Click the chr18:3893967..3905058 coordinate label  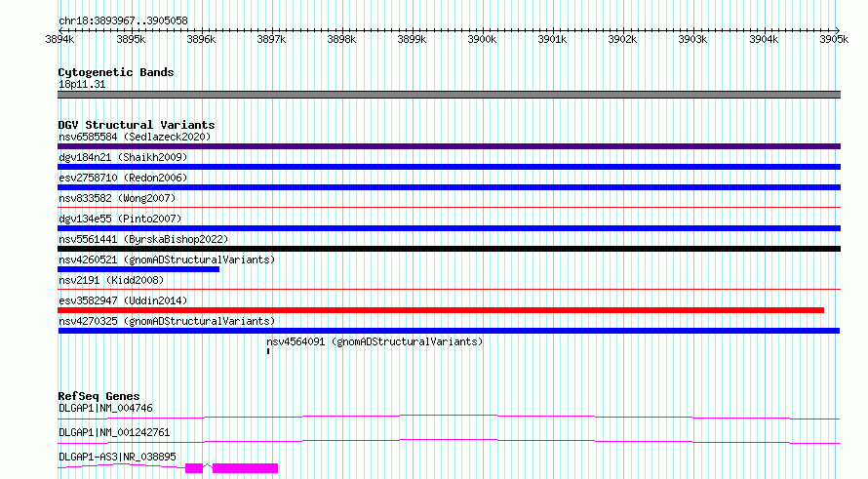point(123,21)
